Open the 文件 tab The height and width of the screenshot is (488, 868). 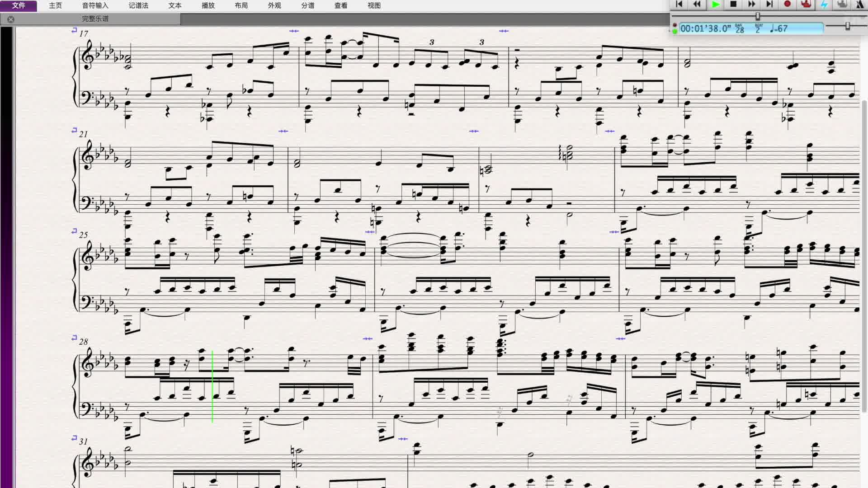pyautogui.click(x=19, y=5)
